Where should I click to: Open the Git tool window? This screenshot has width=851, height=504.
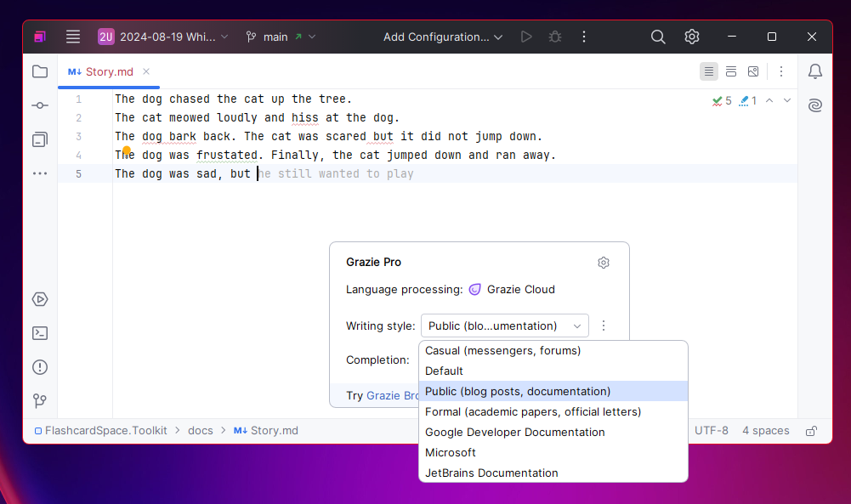40,401
